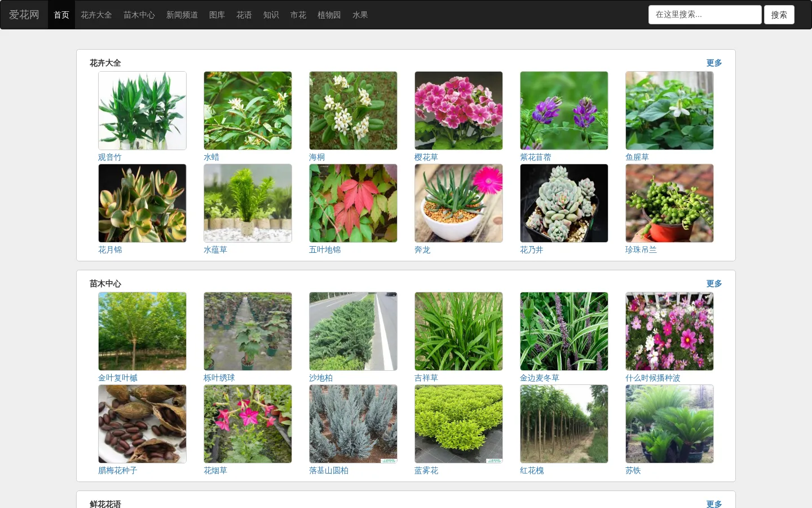Switch to the 图库 navigation item
Screen dimensions: 812x508
pos(217,15)
